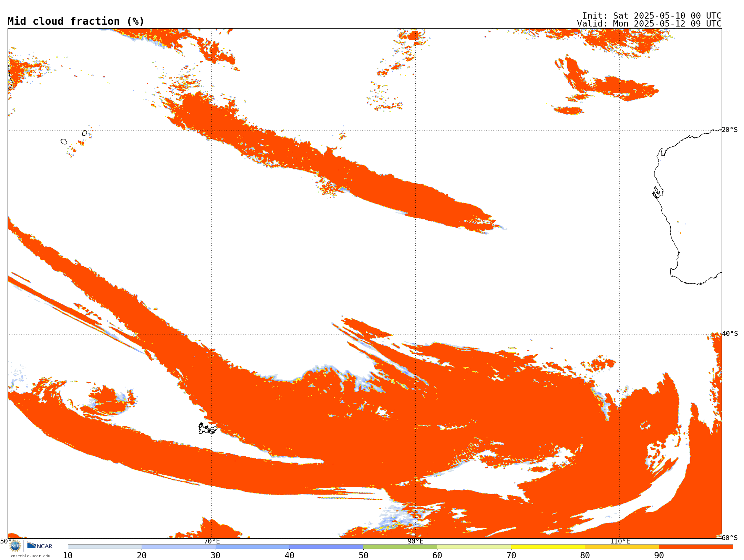744x560 pixels.
Task: Click the NSF logo icon
Action: click(15, 546)
